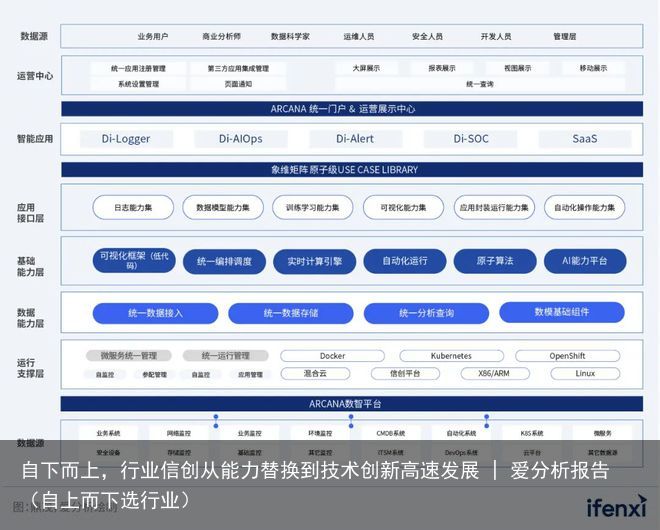The width and height of the screenshot is (660, 530).
Task: Click the 自动化系统 data source box
Action: tap(461, 433)
